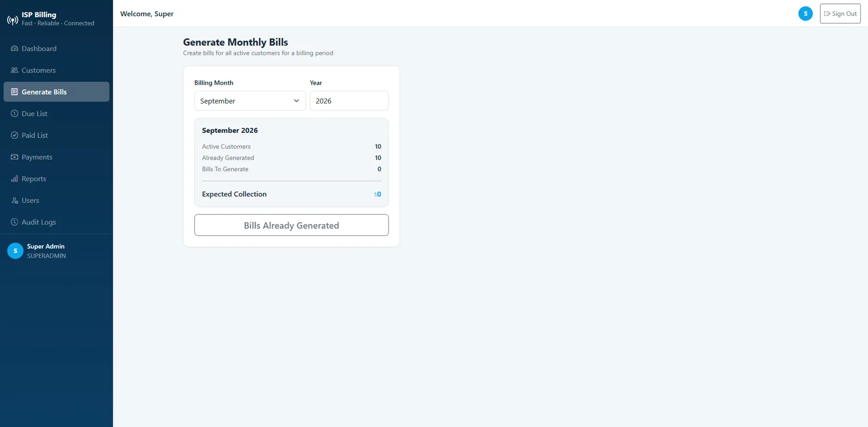Image resolution: width=868 pixels, height=427 pixels.
Task: Select the Generate Bills menu item
Action: [56, 92]
